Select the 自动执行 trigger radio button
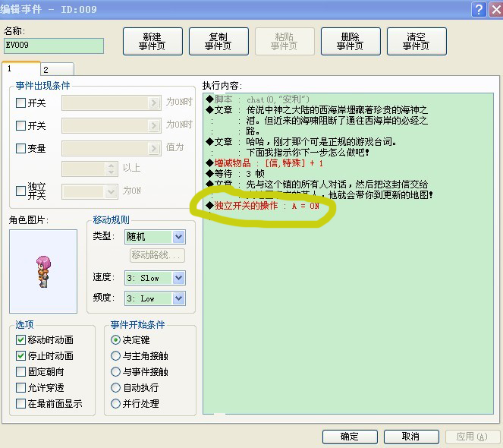This screenshot has height=448, width=503. click(115, 387)
